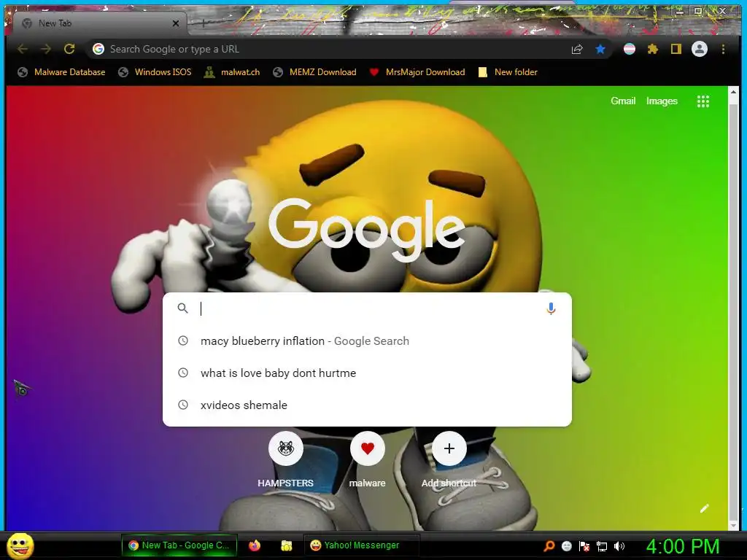Open the Chrome profile avatar
Viewport: 747px width, 560px height.
point(700,49)
